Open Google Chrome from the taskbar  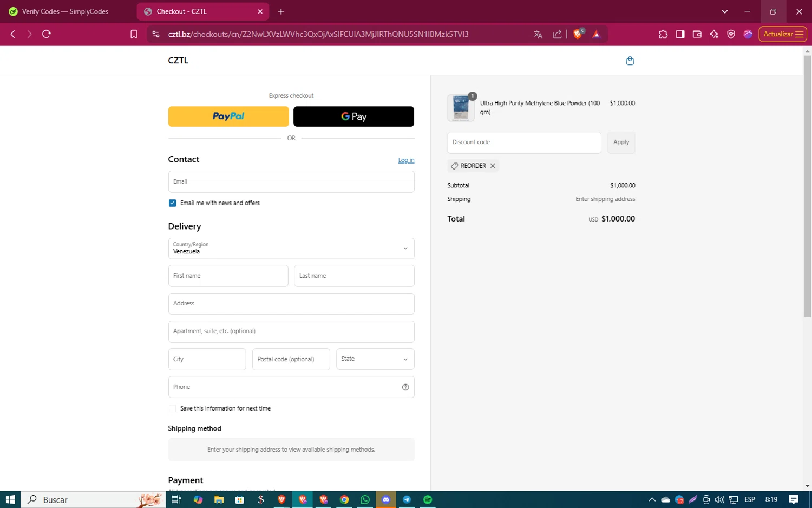pos(344,499)
